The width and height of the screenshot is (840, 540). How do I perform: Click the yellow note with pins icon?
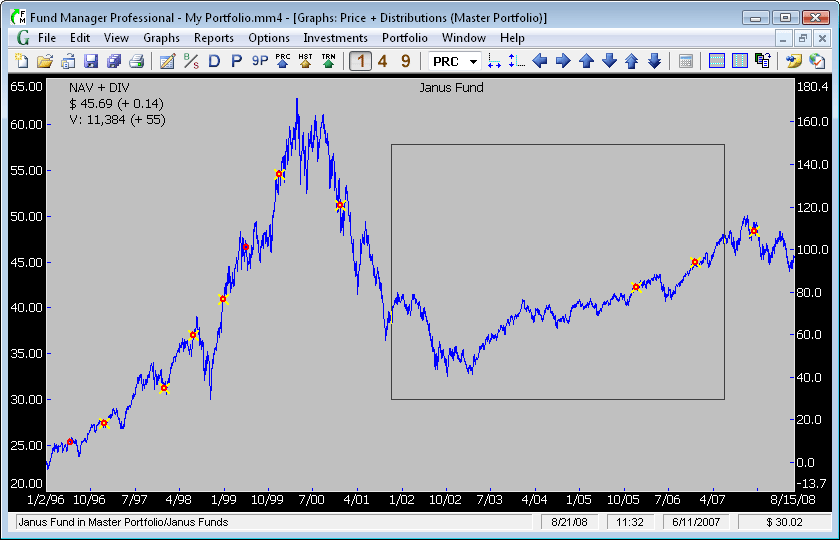click(793, 61)
